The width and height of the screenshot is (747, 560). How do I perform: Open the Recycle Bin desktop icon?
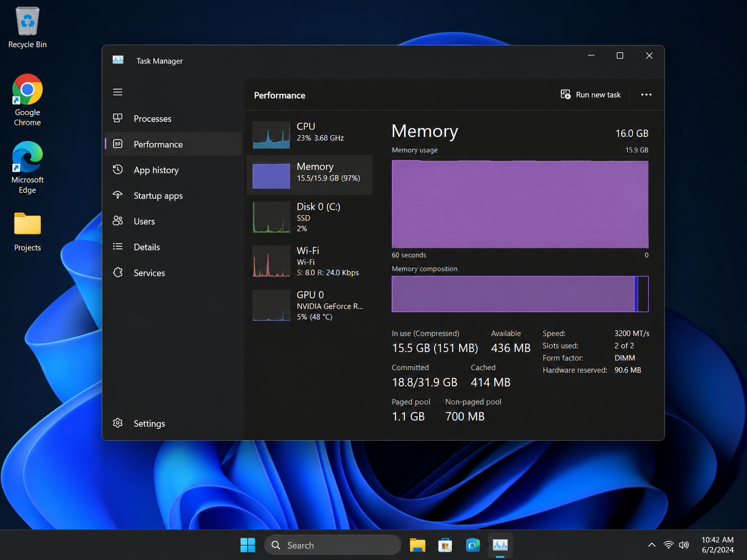pos(27,28)
